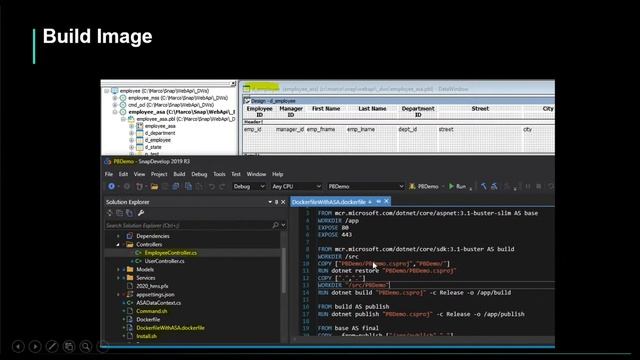The width and height of the screenshot is (640, 360).
Task: Open Solution Explorer properties wrench icon
Action: tap(141, 213)
